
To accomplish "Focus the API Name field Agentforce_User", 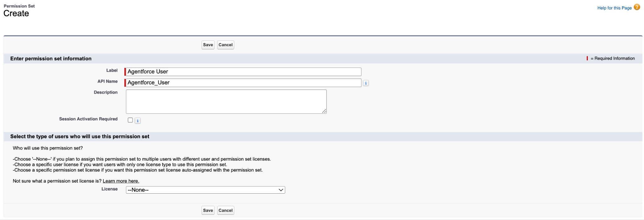I will (x=243, y=83).
